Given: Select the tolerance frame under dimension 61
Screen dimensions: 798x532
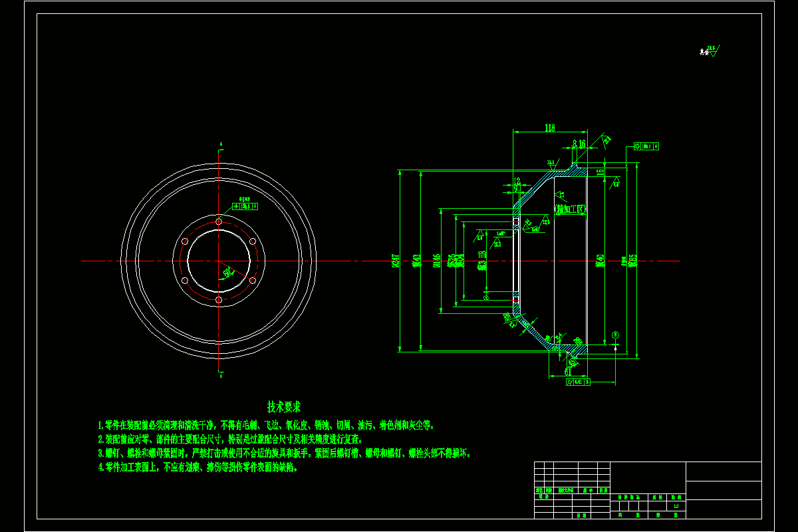Looking at the screenshot, I should click(578, 382).
